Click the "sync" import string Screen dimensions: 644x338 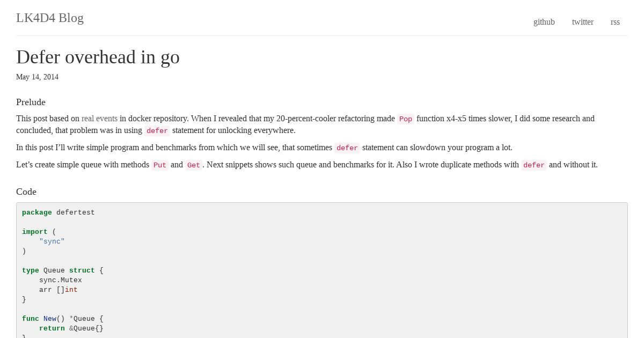coord(52,241)
